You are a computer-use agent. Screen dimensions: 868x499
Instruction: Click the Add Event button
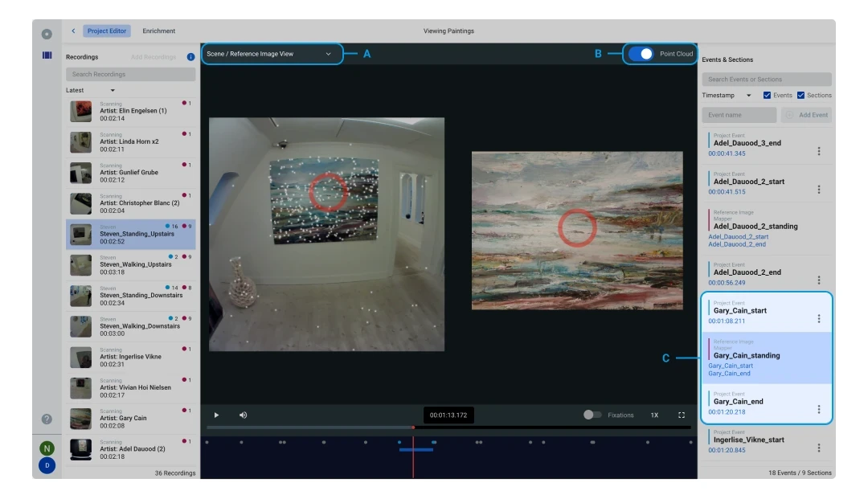pyautogui.click(x=807, y=115)
